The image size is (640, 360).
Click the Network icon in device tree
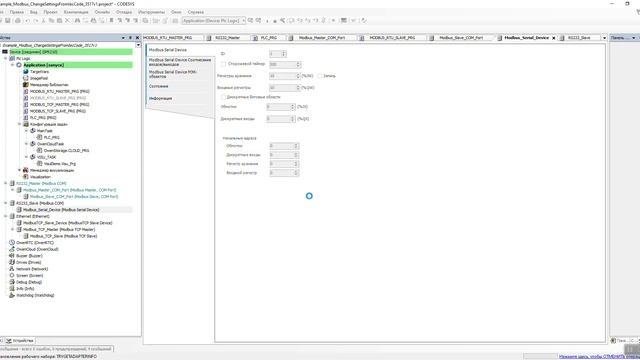(x=12, y=269)
